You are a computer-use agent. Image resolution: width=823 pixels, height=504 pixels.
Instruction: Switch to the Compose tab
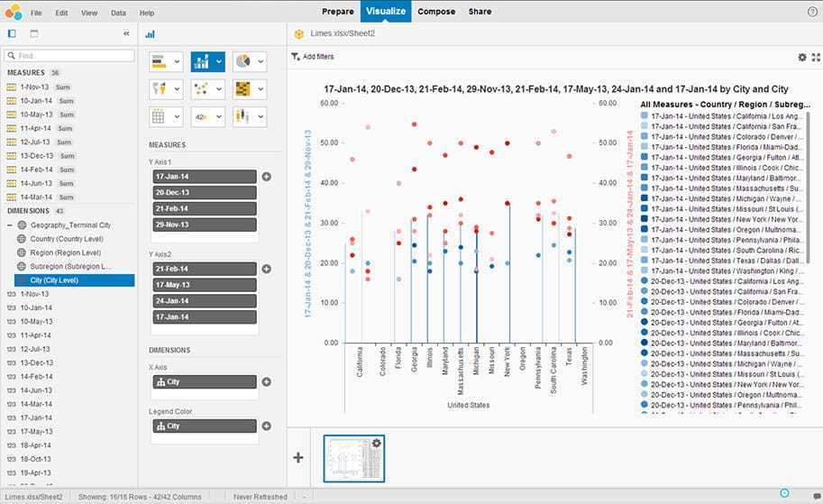pyautogui.click(x=435, y=12)
